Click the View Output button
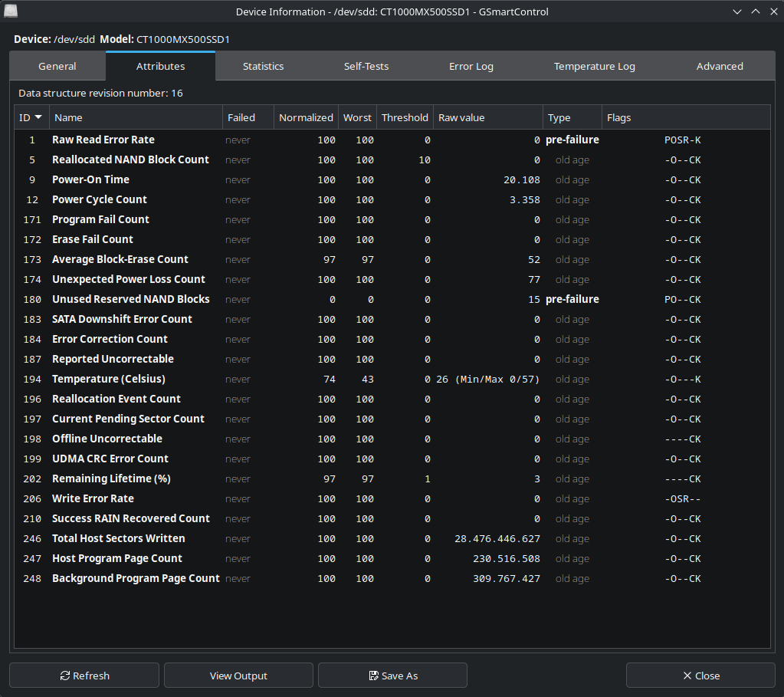Image resolution: width=784 pixels, height=697 pixels. (238, 676)
